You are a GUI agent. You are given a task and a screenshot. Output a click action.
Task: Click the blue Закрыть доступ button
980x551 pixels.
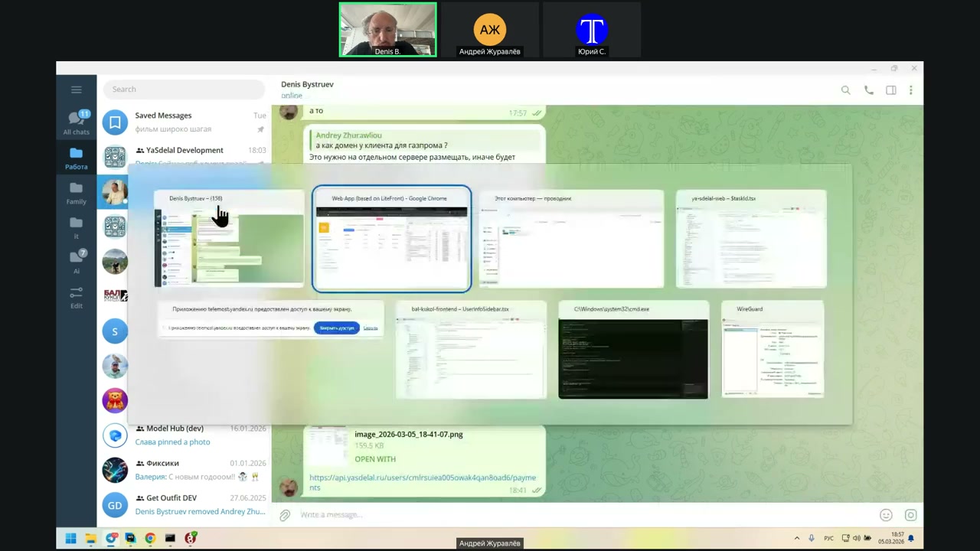(x=336, y=328)
